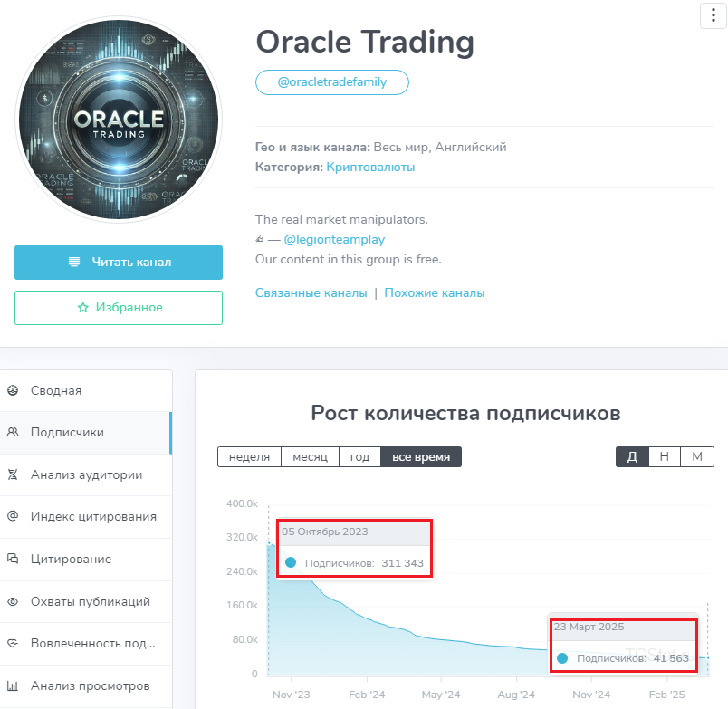Click the Цитирование speech bubbles icon

pos(13,559)
